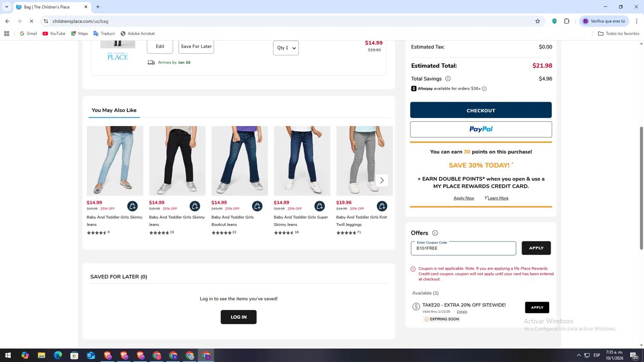Add Bootcut Jeans to bag
Screen dimensions: 644x362
tap(257, 206)
